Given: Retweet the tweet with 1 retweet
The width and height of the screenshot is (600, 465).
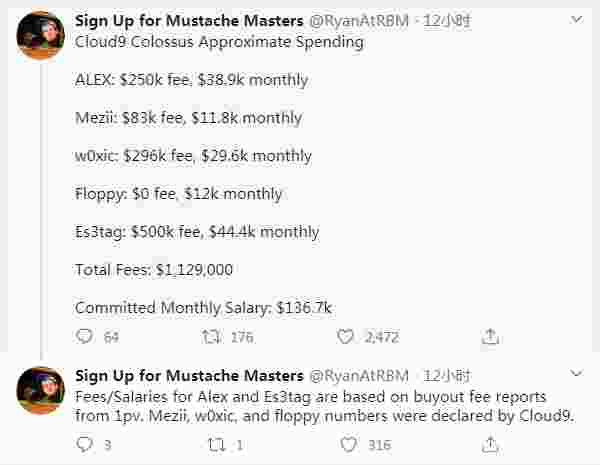Looking at the screenshot, I should (212, 445).
